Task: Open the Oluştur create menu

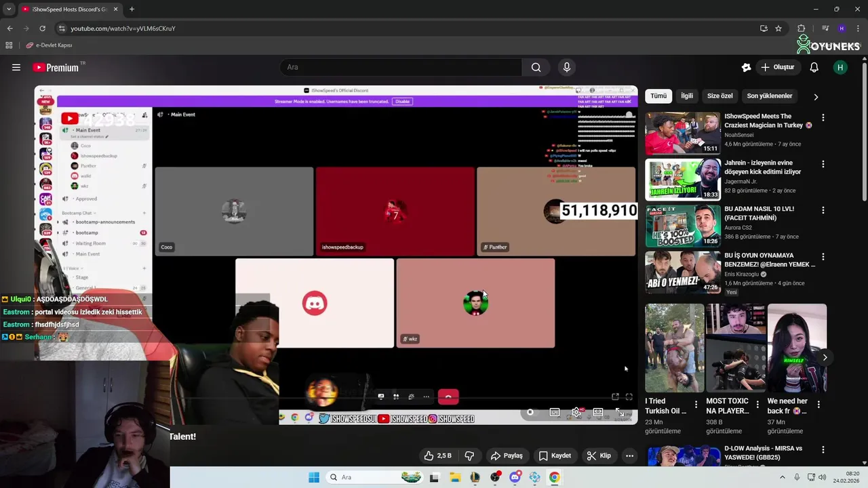Action: click(x=777, y=67)
